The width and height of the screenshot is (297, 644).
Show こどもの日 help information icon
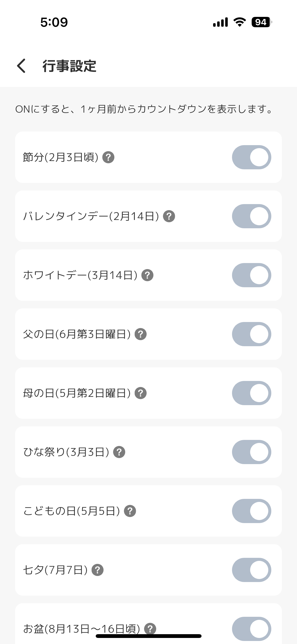click(x=130, y=511)
